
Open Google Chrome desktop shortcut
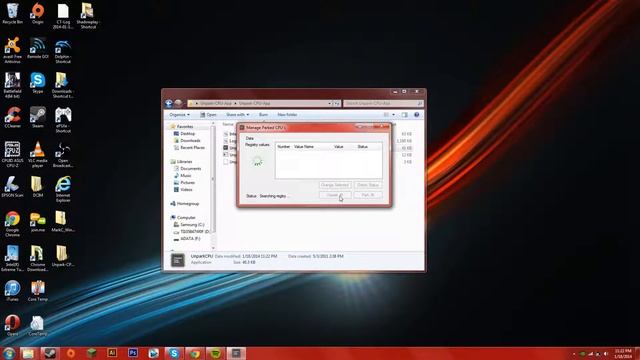point(13,224)
